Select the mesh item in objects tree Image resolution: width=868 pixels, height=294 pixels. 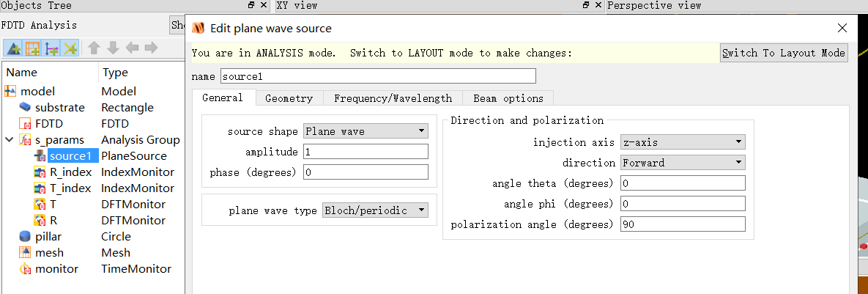tap(49, 253)
